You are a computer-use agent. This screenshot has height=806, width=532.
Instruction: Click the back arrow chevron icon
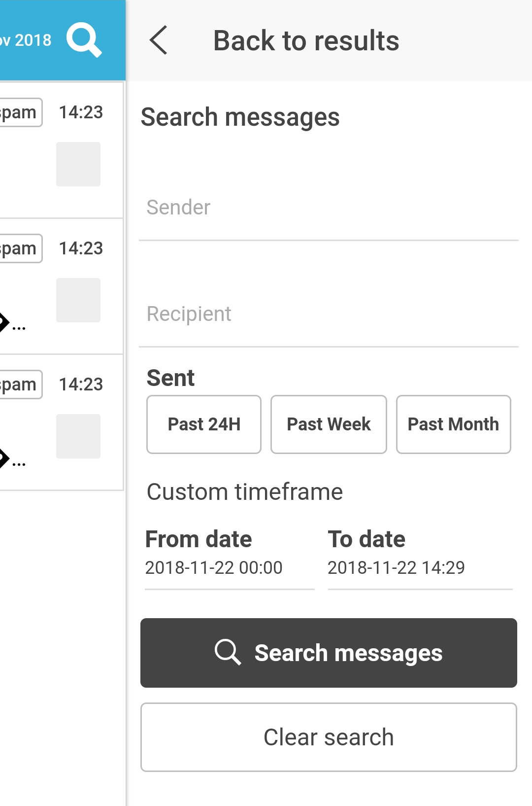[x=159, y=40]
